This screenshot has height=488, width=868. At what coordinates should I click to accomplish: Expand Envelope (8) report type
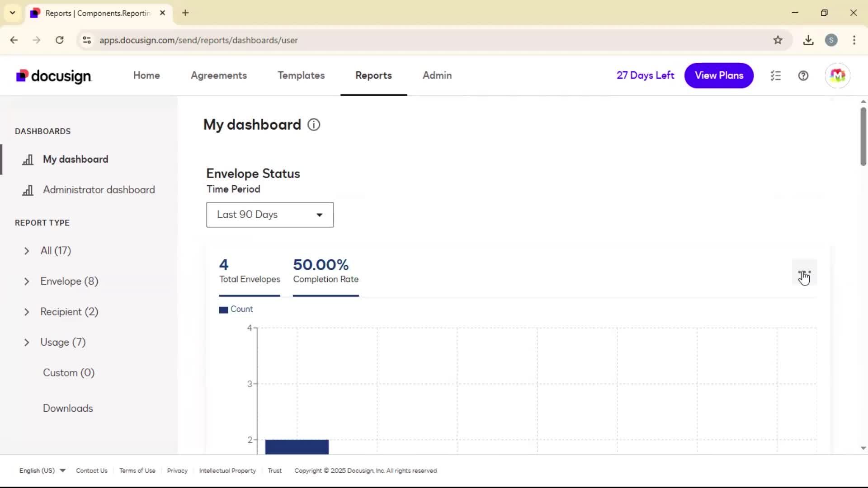click(x=27, y=282)
